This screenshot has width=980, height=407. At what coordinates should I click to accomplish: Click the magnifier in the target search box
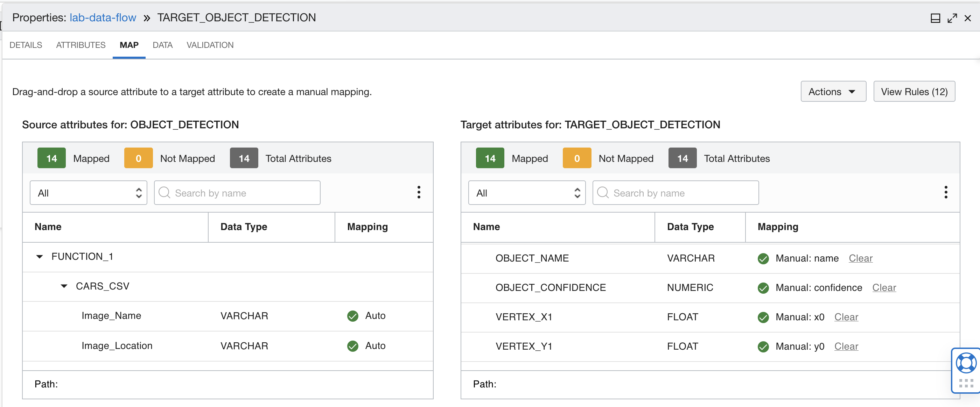pos(603,193)
